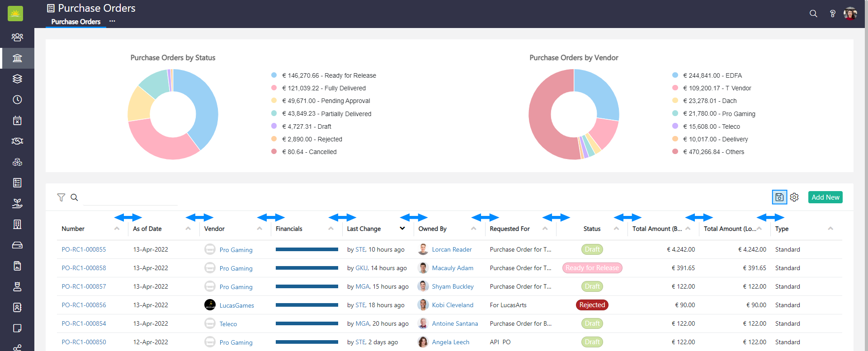Open purchase order PO-RC1-000855 link
The height and width of the screenshot is (351, 868).
coord(84,249)
